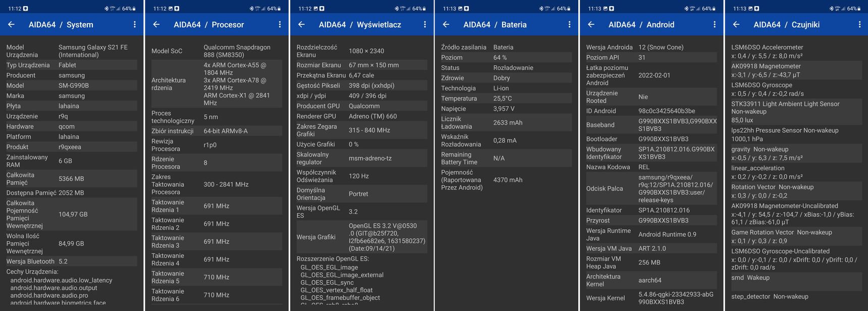The height and width of the screenshot is (311, 868).
Task: Open overflow menu in Procesor screen
Action: coord(280,24)
